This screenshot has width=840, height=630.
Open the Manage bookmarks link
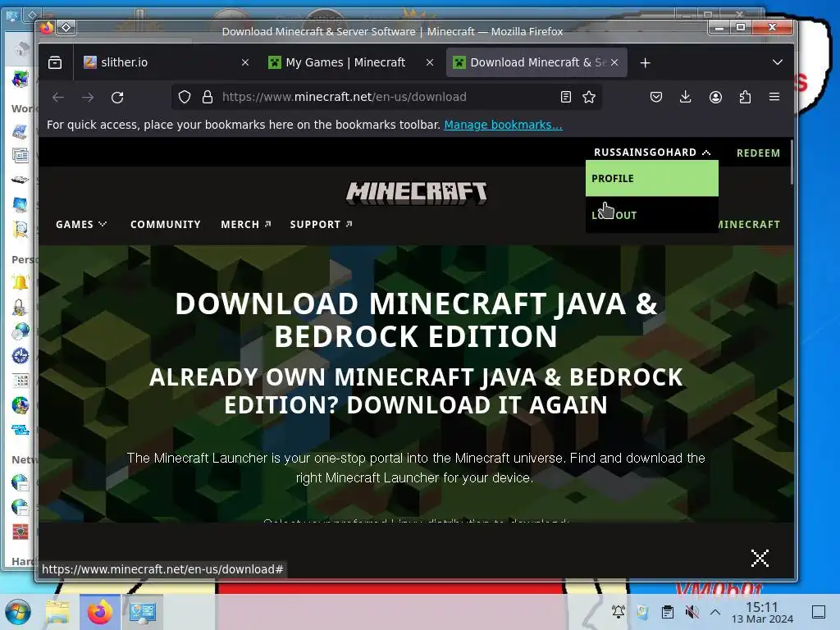(x=503, y=125)
